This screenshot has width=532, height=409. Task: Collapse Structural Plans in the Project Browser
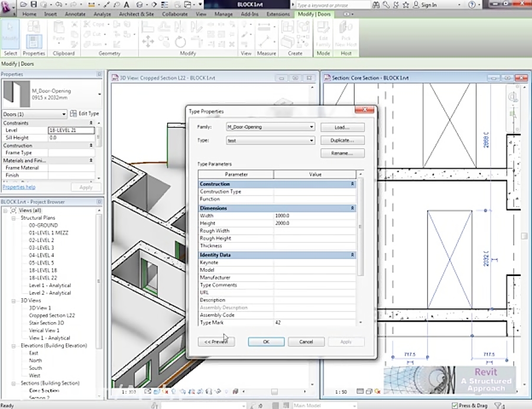point(13,218)
